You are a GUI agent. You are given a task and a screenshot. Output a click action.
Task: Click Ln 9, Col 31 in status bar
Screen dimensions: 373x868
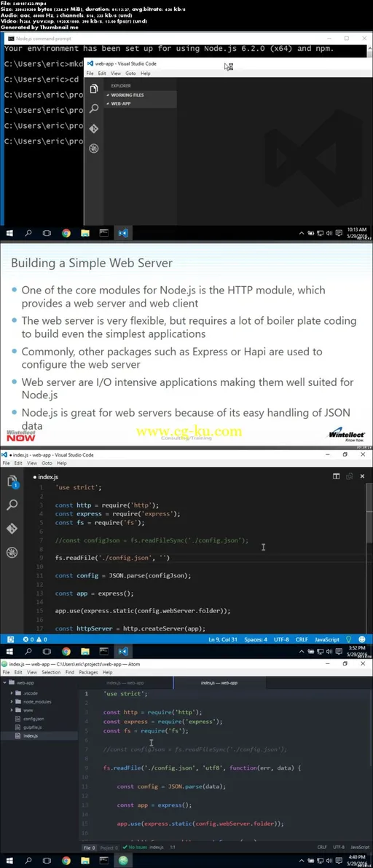[x=221, y=639]
